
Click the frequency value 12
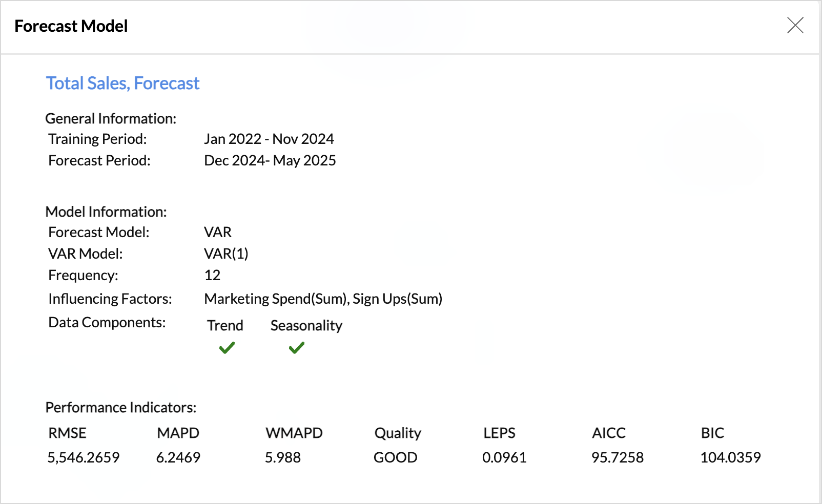212,275
